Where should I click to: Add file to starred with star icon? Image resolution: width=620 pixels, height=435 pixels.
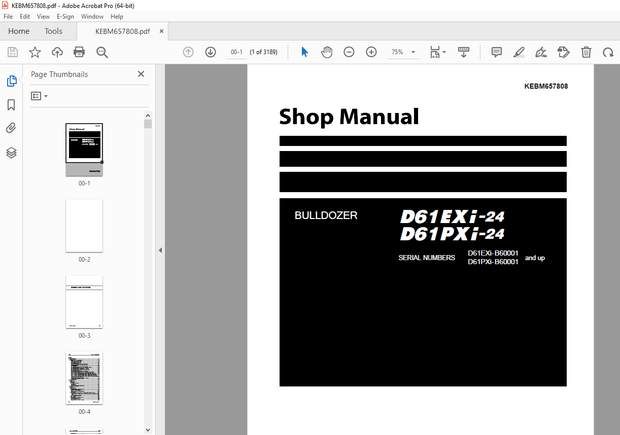point(35,52)
